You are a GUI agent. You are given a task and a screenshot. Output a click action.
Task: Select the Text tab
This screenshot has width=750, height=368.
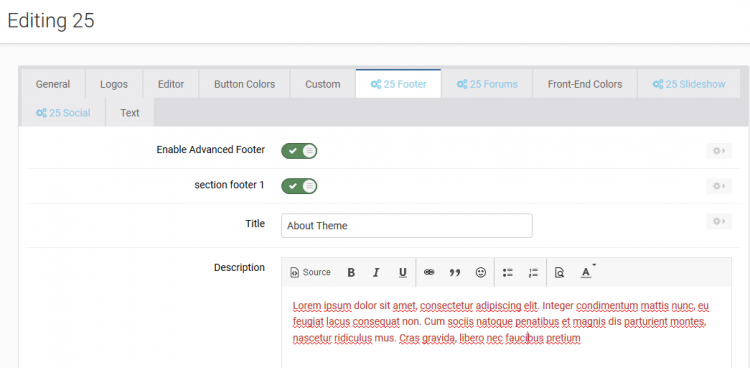pyautogui.click(x=130, y=113)
